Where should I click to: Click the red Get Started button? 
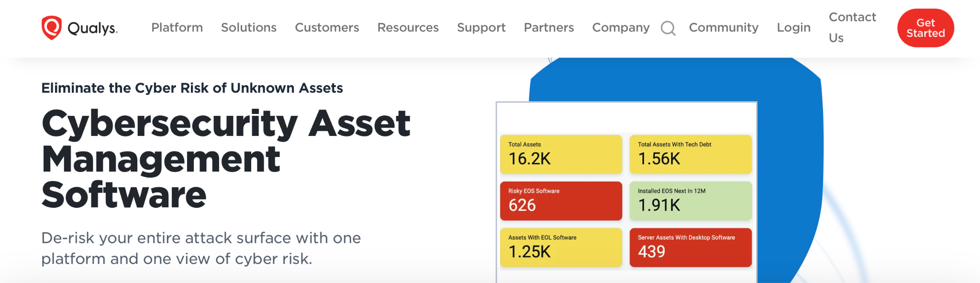925,28
